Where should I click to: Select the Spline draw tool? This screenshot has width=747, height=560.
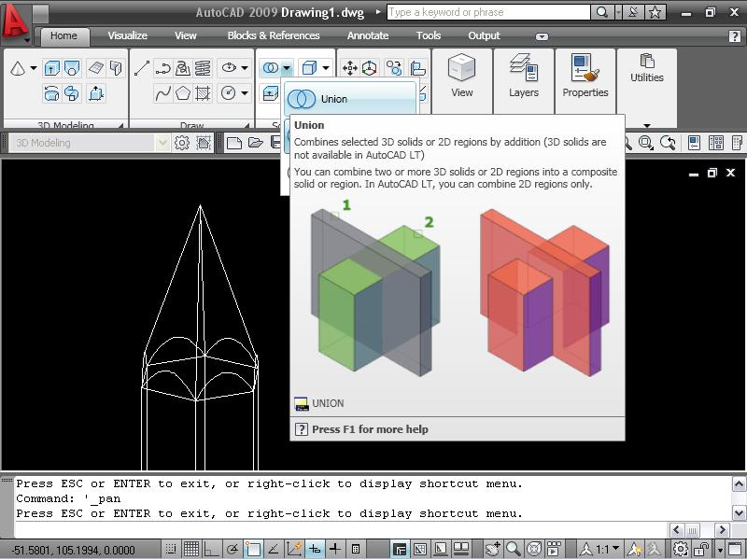pyautogui.click(x=162, y=92)
